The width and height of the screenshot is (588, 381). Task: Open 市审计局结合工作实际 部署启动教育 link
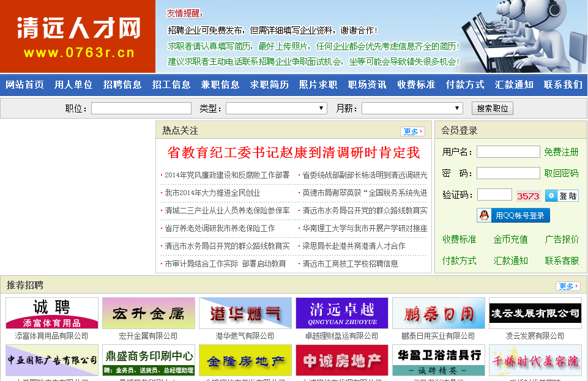tap(225, 264)
